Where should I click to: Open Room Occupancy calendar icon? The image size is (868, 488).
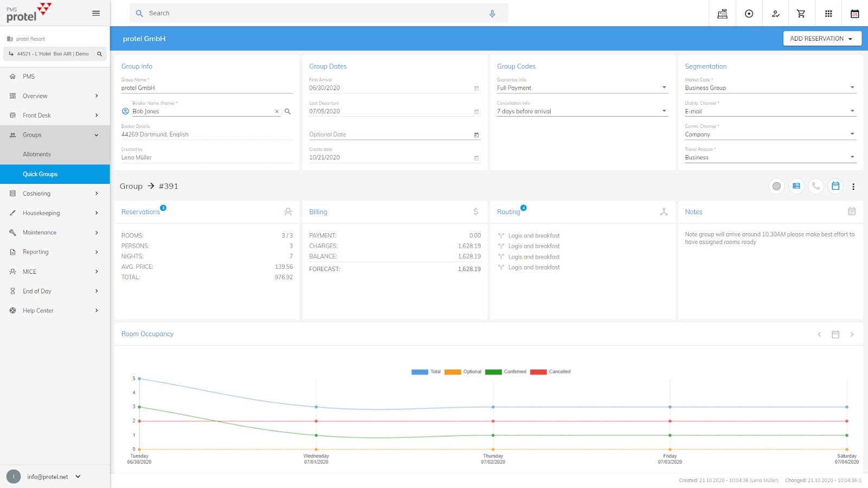point(835,335)
